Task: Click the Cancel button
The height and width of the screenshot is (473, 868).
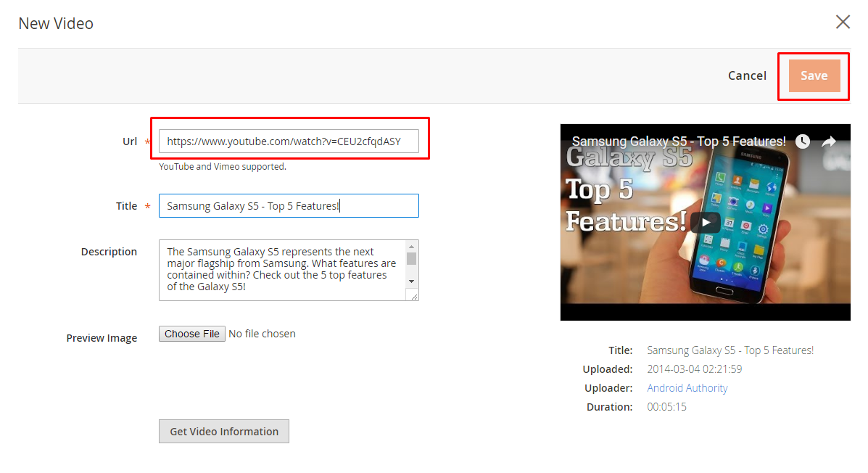Action: 747,75
